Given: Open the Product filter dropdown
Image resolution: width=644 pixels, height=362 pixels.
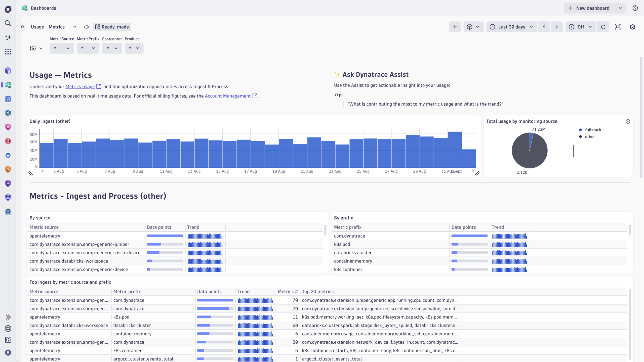Looking at the screenshot, I should 134,48.
